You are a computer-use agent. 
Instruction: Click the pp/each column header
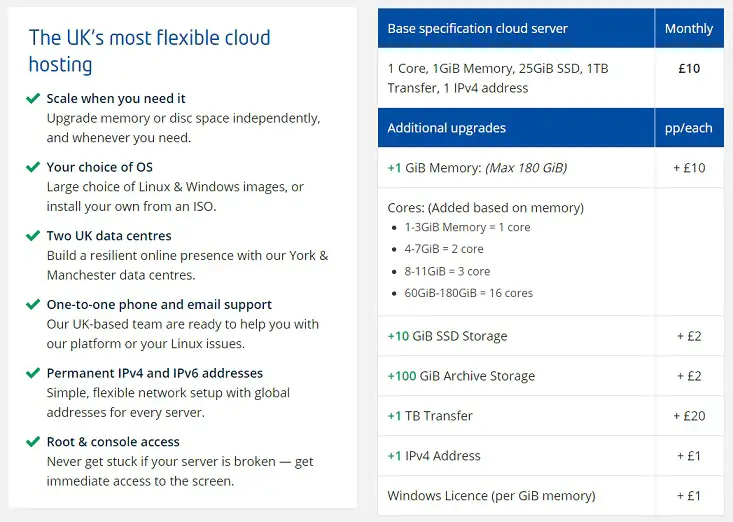click(689, 128)
